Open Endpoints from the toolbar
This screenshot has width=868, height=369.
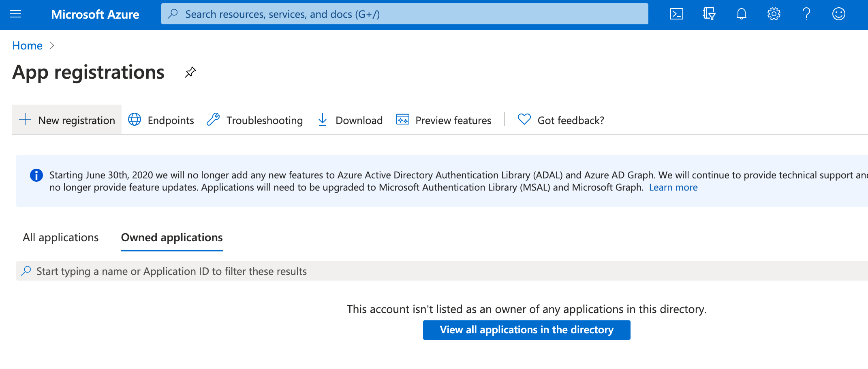(161, 120)
